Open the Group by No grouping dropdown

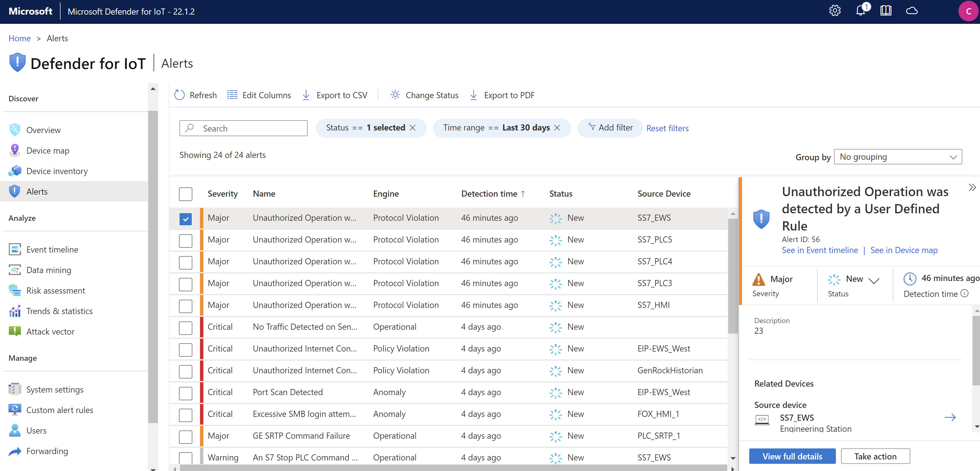coord(897,157)
